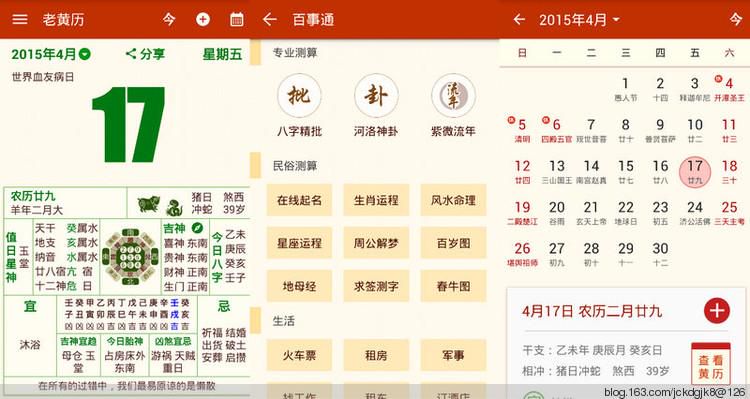This screenshot has height=399, width=750.
Task: Open the calendar icon in 老黄历 header
Action: click(236, 19)
